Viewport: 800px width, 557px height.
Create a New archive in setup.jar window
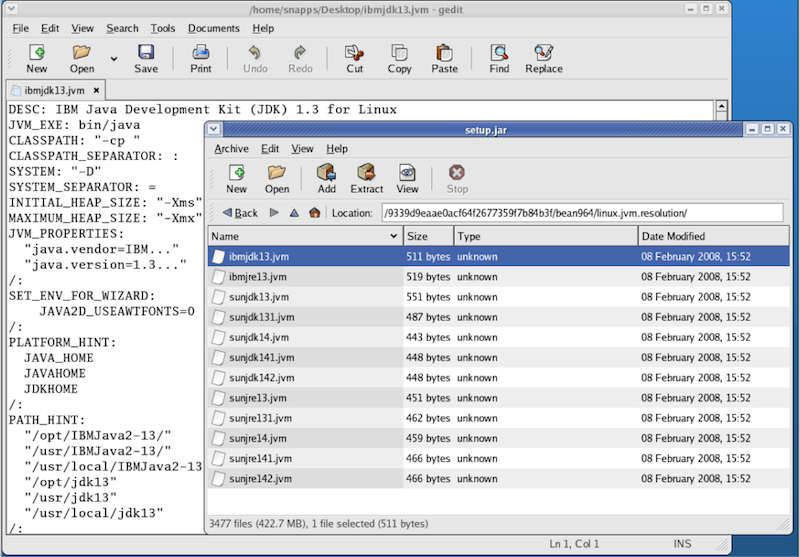pyautogui.click(x=236, y=180)
